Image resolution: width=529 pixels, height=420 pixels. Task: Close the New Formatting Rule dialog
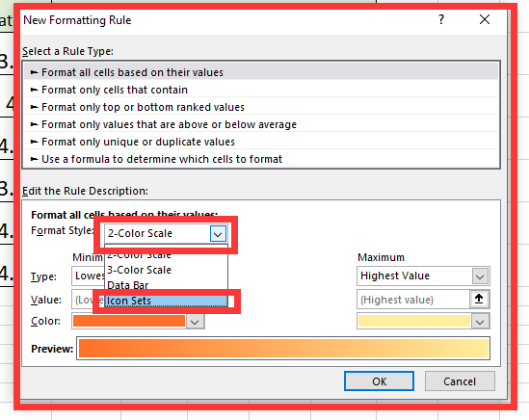click(485, 19)
